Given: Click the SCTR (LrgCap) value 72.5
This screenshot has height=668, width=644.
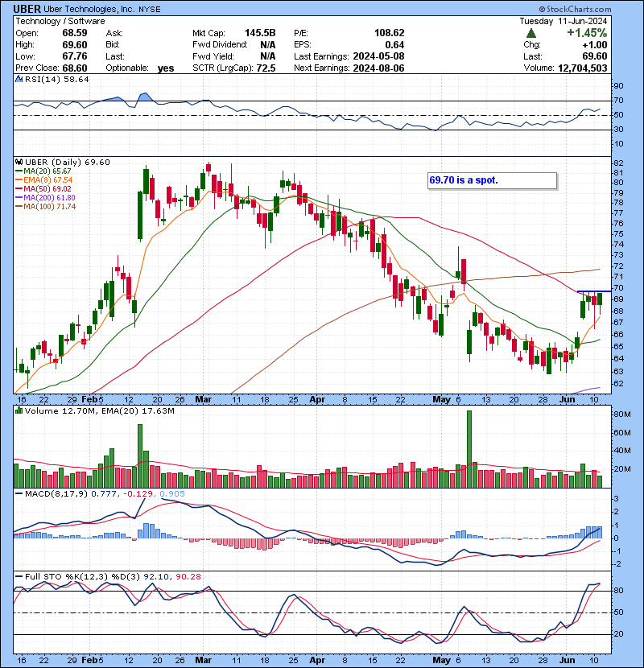Looking at the screenshot, I should (x=266, y=68).
